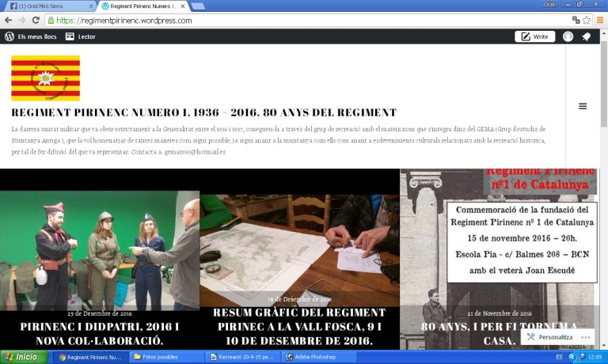Image resolution: width=608 pixels, height=364 pixels.
Task: Click the translate page icon in address bar
Action: [x=576, y=21]
